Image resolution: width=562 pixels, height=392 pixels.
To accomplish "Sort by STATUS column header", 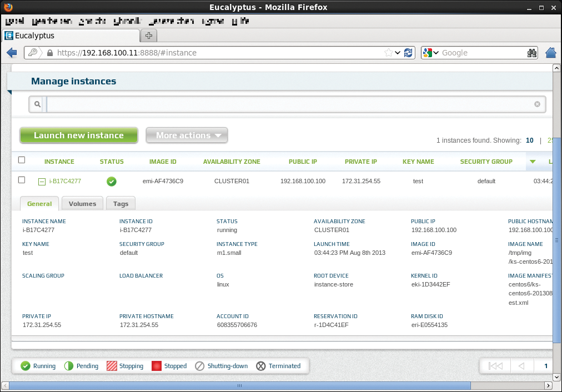I will [112, 162].
